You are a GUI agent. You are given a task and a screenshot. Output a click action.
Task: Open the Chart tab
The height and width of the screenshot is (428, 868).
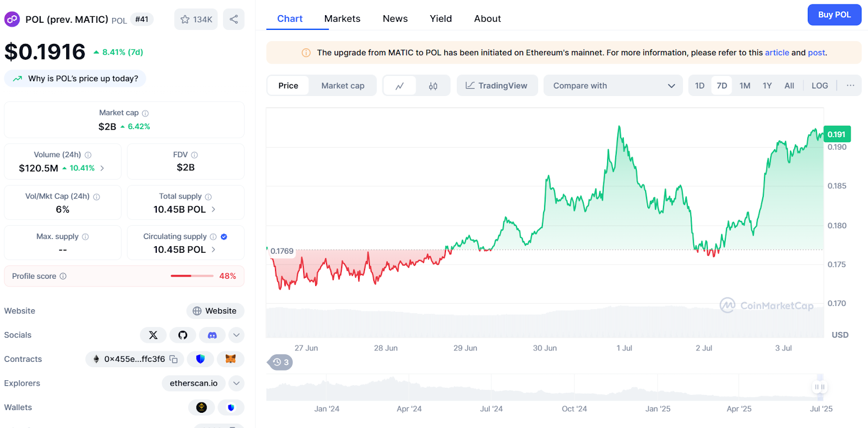click(x=290, y=18)
